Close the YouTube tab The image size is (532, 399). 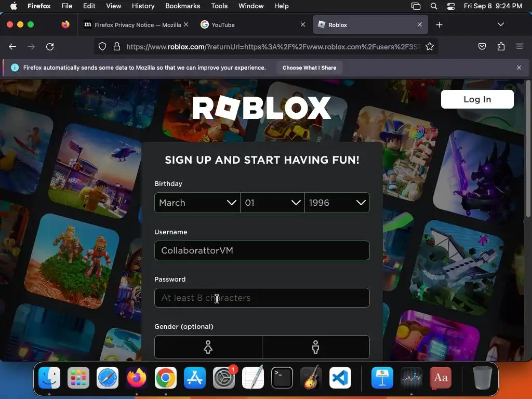303,24
